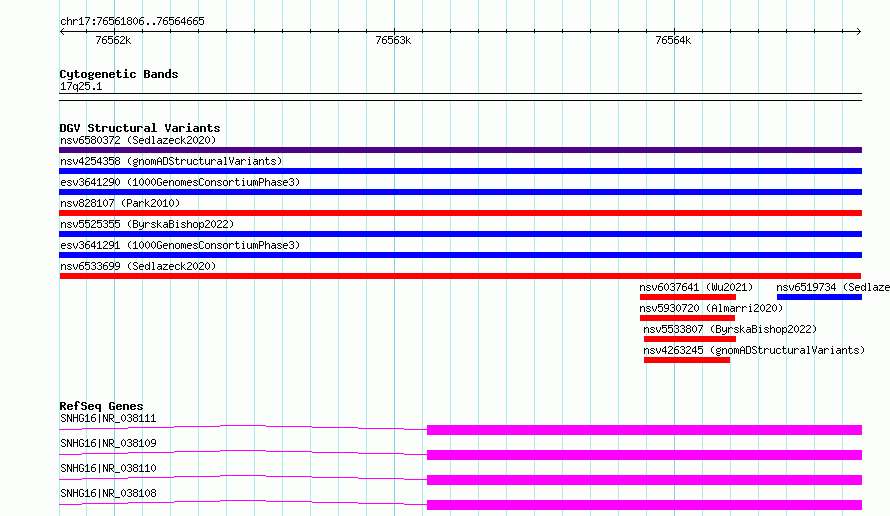Open nsv5533807 (ByrskaBishop2022) label
890x516 pixels.
pyautogui.click(x=730, y=329)
